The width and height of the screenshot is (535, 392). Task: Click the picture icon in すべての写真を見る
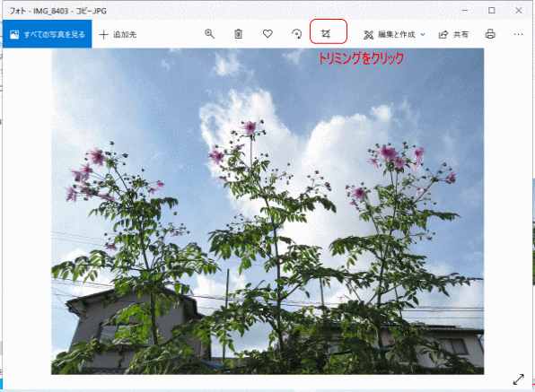14,34
